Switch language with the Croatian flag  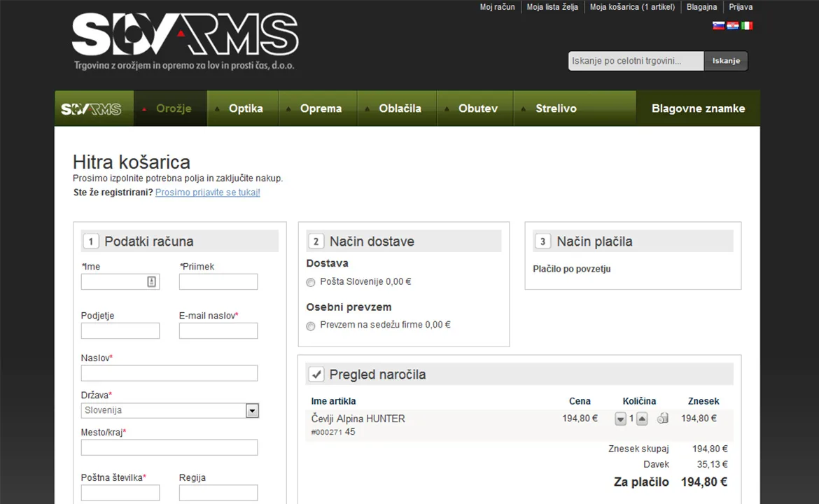732,26
